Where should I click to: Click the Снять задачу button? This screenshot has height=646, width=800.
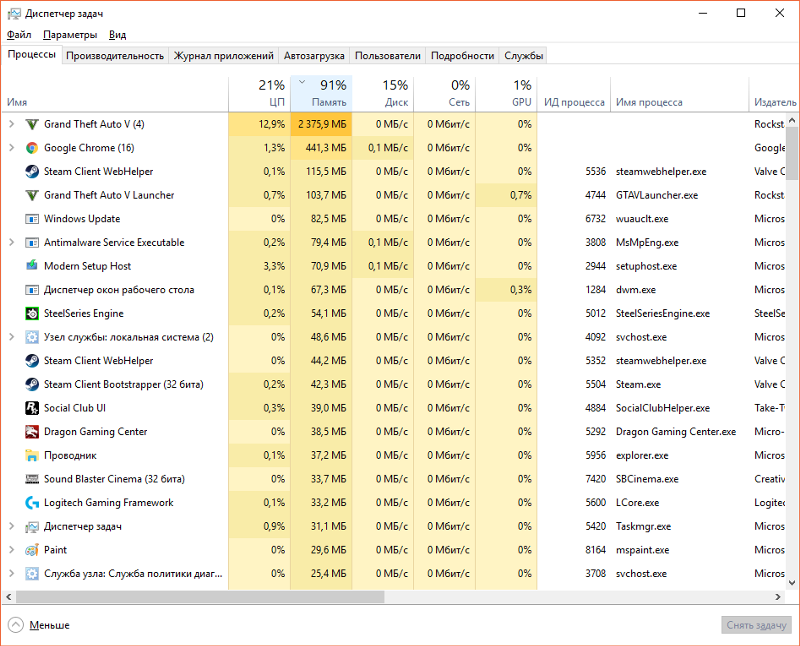click(x=756, y=625)
